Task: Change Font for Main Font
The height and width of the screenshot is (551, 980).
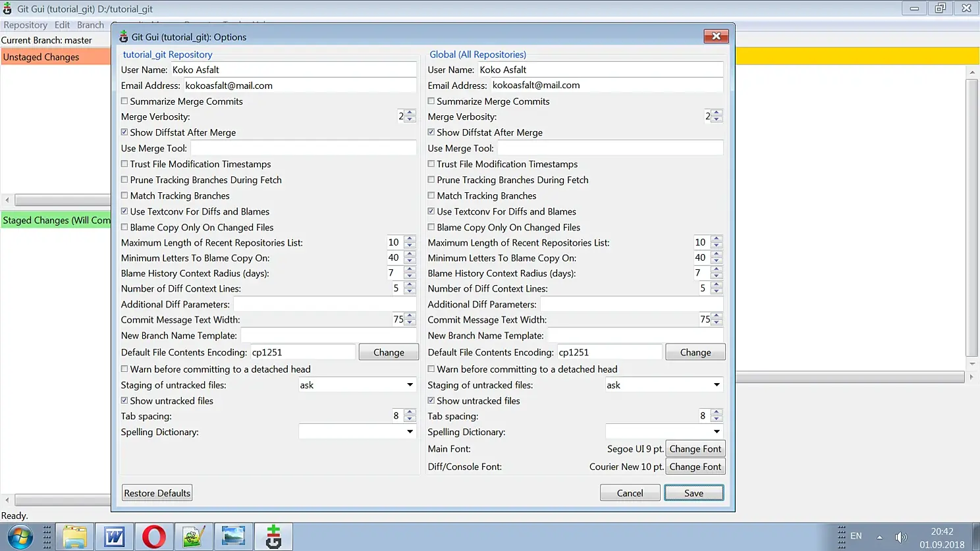Action: click(695, 449)
